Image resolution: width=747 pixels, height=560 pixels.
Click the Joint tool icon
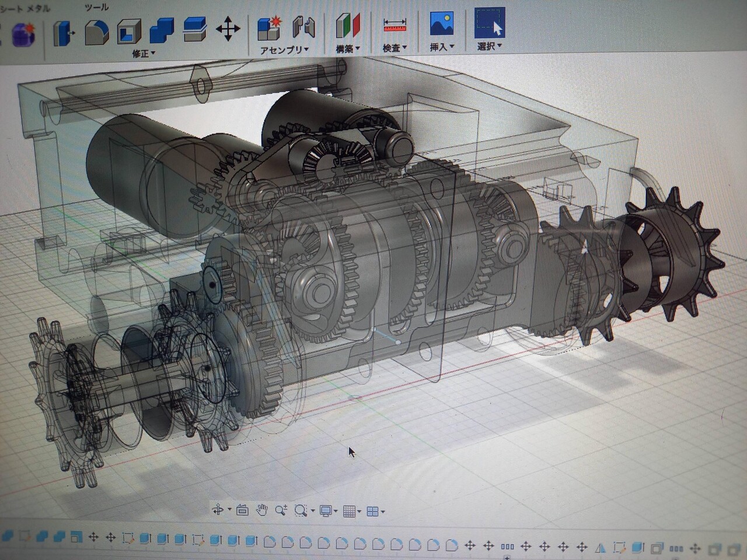coord(303,27)
